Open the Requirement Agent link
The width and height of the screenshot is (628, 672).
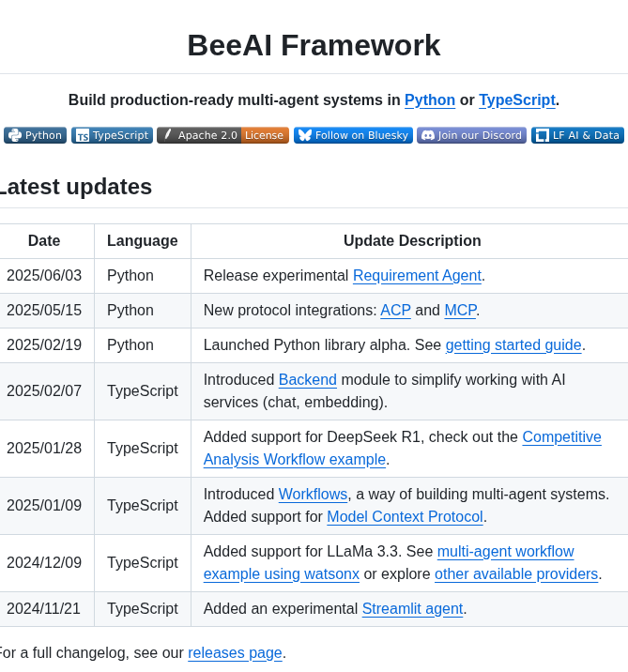[x=417, y=276]
